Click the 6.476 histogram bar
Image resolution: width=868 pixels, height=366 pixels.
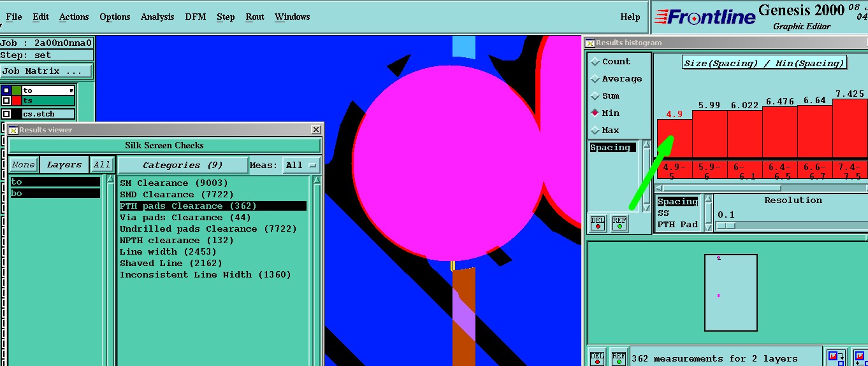coord(779,132)
